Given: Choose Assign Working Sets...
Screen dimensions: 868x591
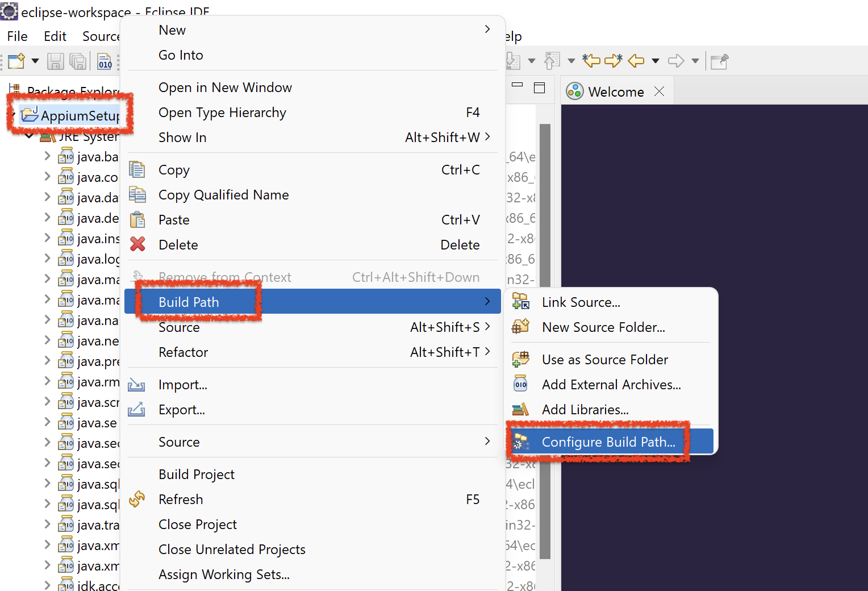Looking at the screenshot, I should pyautogui.click(x=312, y=575).
